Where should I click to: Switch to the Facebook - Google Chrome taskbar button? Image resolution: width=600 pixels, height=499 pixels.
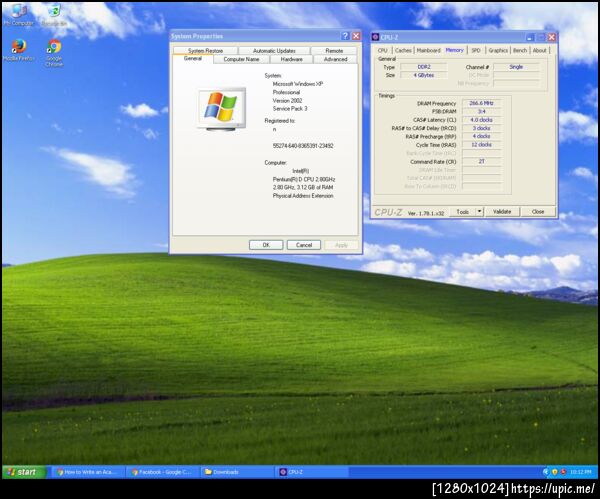point(163,472)
